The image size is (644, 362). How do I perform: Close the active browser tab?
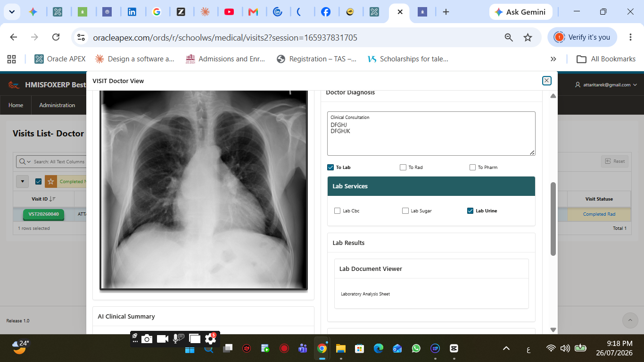pos(400,12)
